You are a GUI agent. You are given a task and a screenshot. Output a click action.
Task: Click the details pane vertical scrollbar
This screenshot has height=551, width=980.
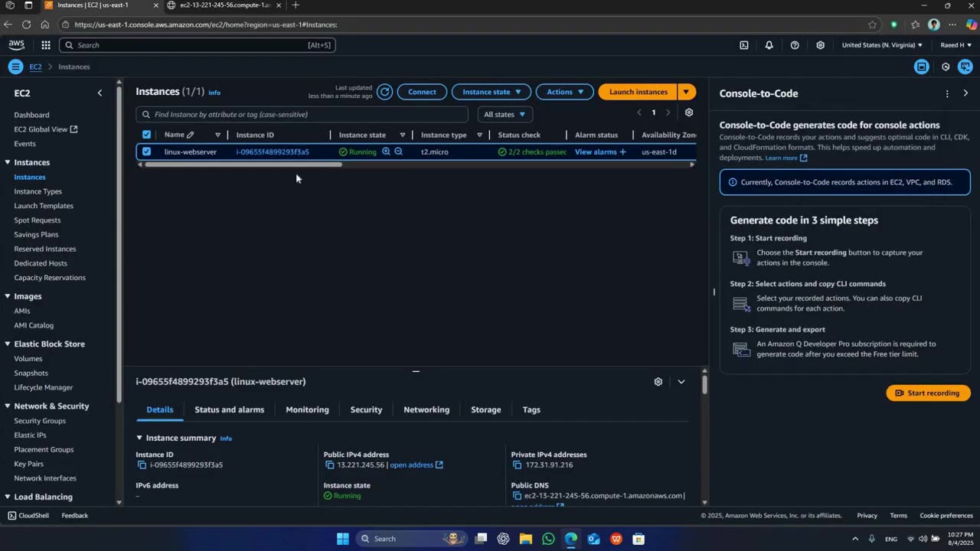coord(704,385)
